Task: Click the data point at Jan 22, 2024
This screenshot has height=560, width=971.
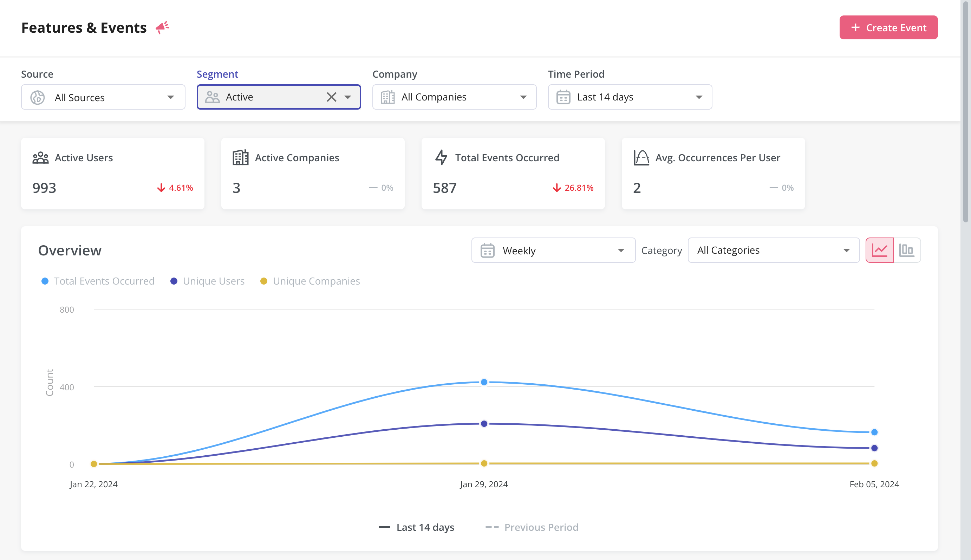Action: [94, 464]
